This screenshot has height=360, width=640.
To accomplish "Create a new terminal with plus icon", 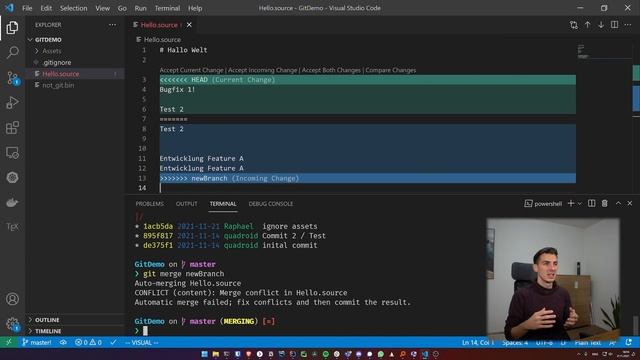I will (571, 203).
